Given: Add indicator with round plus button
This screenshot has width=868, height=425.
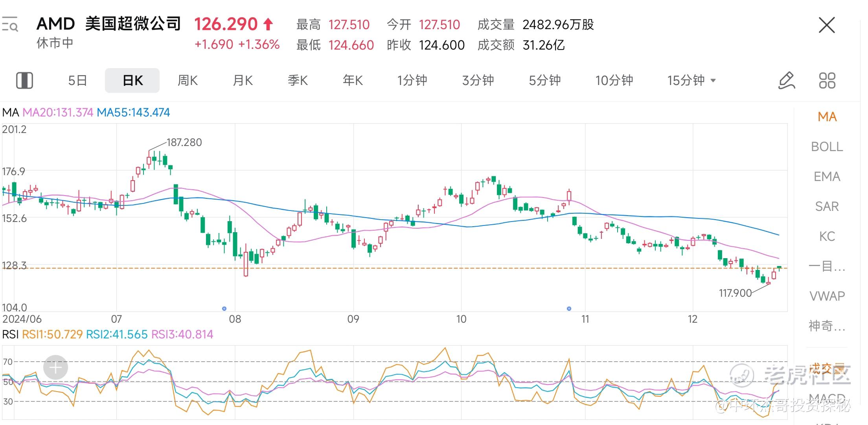Looking at the screenshot, I should pyautogui.click(x=55, y=368).
